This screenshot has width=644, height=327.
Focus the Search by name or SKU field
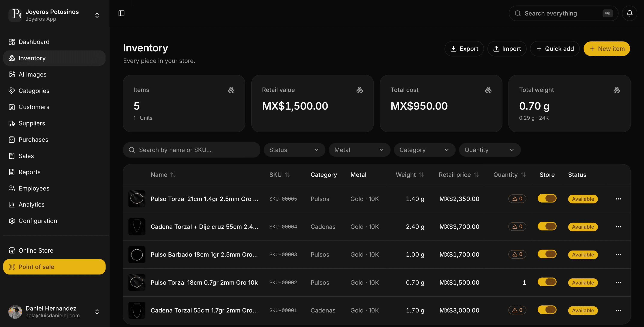[x=192, y=150]
